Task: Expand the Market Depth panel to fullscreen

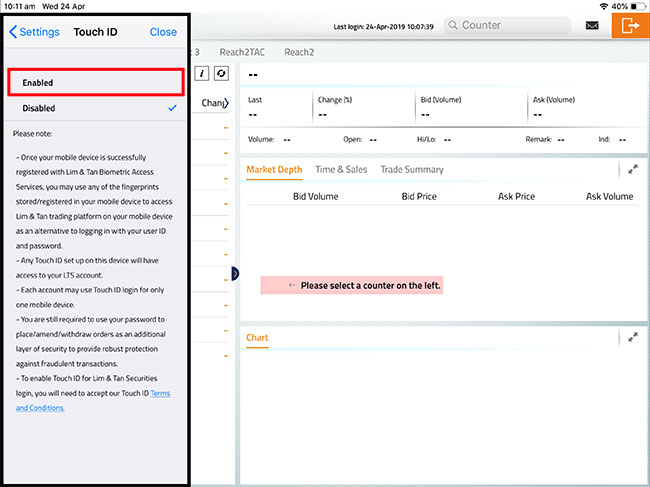Action: pos(633,170)
